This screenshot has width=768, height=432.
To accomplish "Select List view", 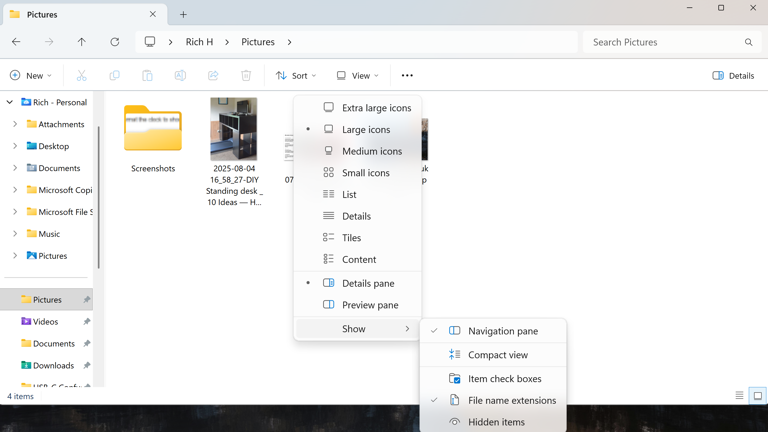I will click(x=358, y=194).
